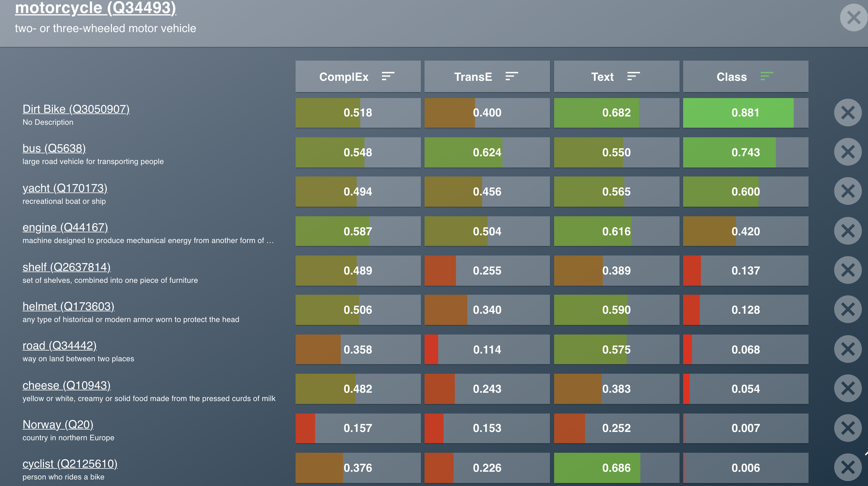Image resolution: width=868 pixels, height=486 pixels.
Task: Click helmet Text value 0.590
Action: click(616, 310)
